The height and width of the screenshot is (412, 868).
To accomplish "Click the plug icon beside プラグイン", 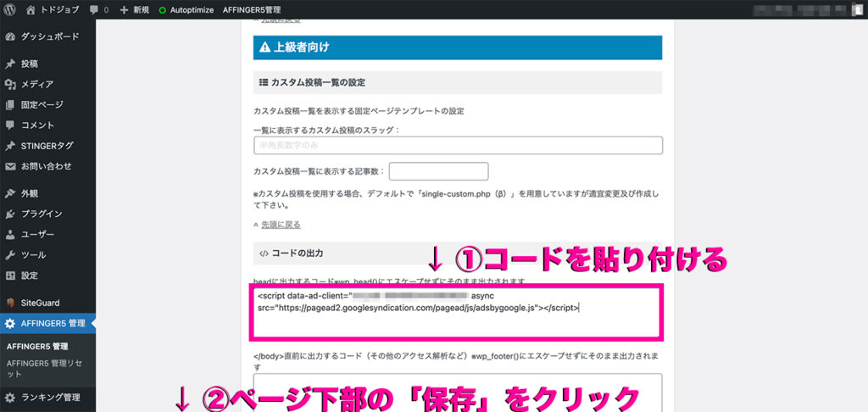I will [10, 214].
